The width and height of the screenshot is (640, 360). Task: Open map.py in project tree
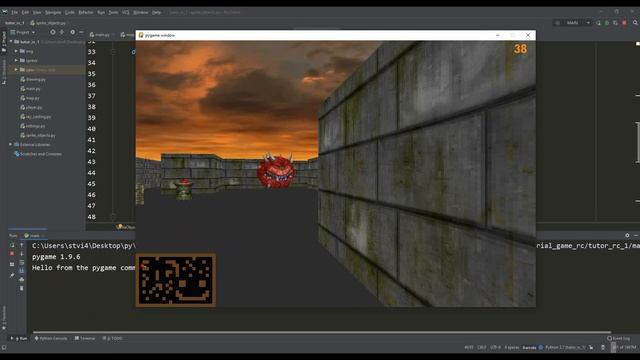30,98
